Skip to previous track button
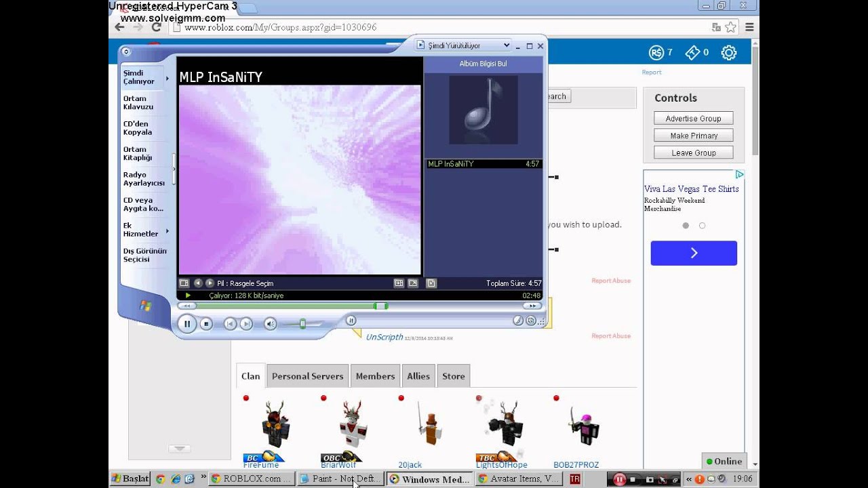The image size is (868, 488). (x=231, y=324)
